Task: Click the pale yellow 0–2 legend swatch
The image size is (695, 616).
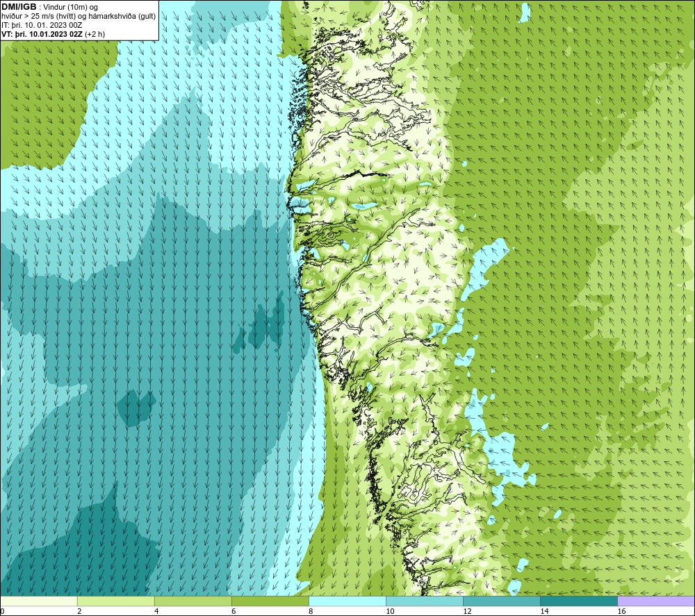Action: [39, 601]
